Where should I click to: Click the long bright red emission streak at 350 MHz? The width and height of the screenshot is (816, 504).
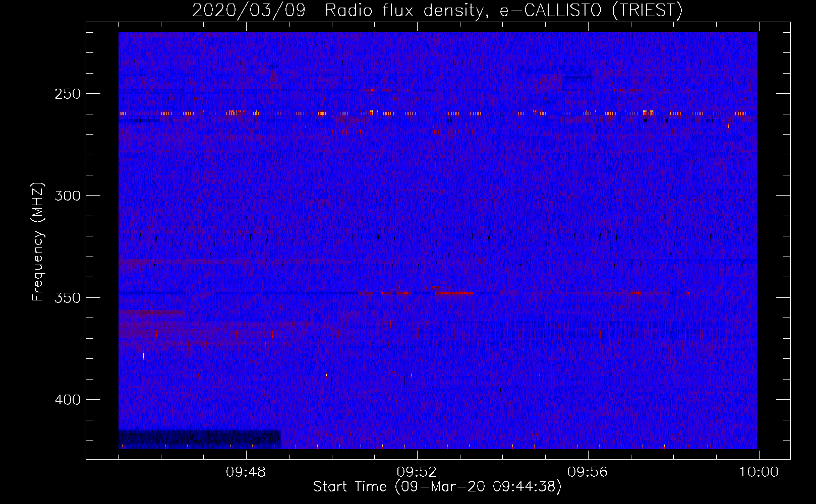point(454,293)
